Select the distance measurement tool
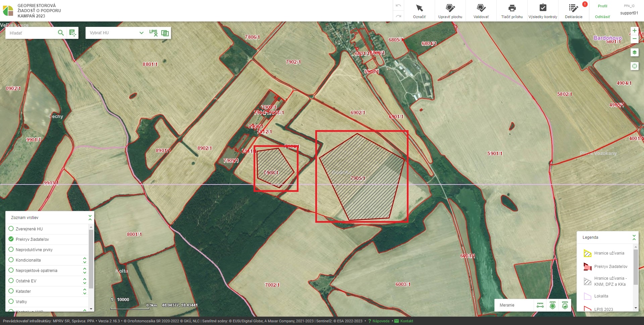 pyautogui.click(x=540, y=305)
